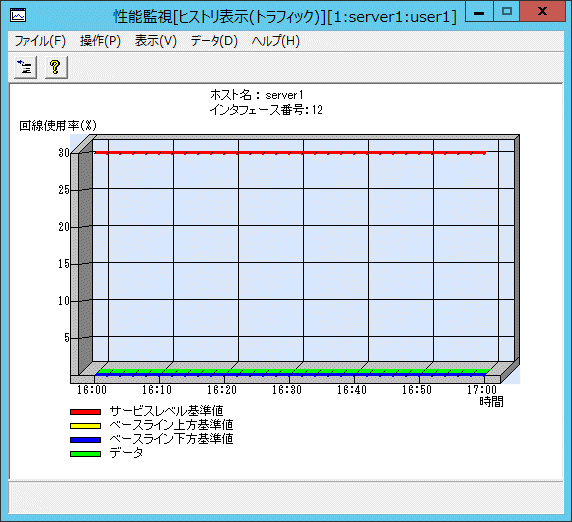This screenshot has height=522, width=572.
Task: Click the red service level line in chart
Action: 290,153
